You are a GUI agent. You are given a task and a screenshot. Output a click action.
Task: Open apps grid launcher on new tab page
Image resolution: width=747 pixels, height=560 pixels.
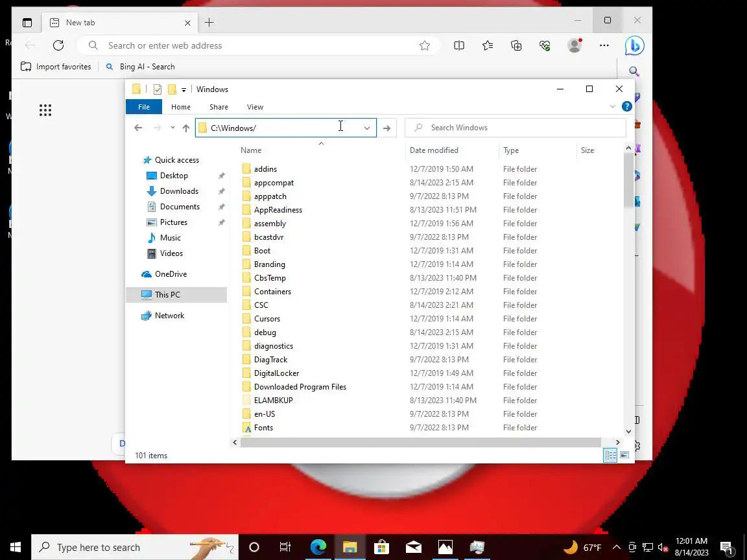(x=45, y=110)
